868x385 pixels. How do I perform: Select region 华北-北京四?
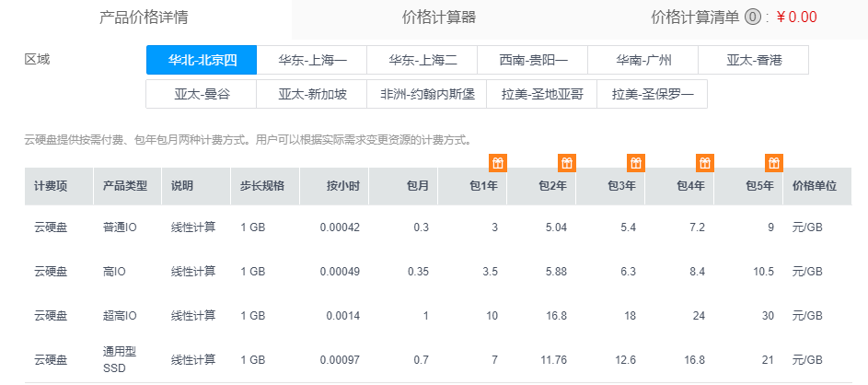point(202,60)
